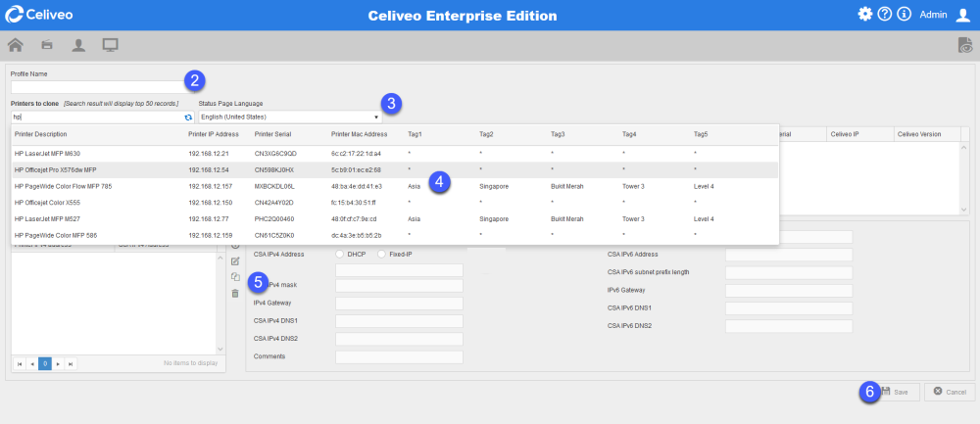Screen dimensions: 980x424
Task: Click the document preview eye icon
Action: pos(964,45)
